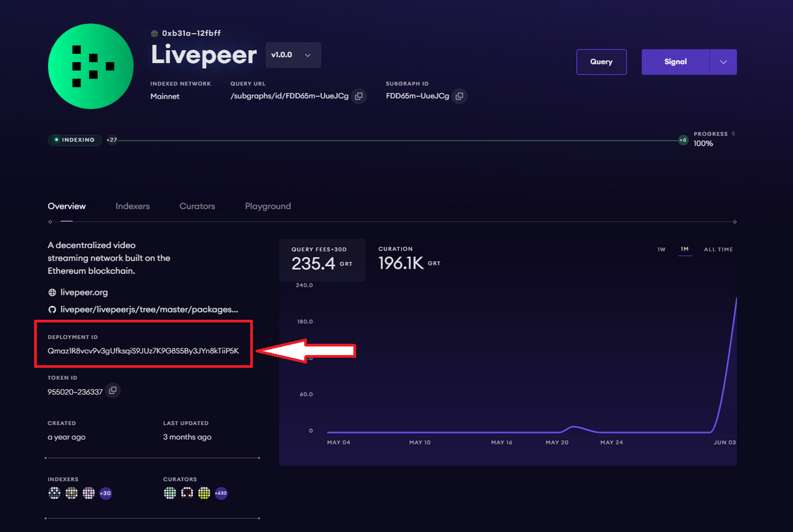Select the second indexer avatar
The width and height of the screenshot is (793, 532).
(71, 493)
